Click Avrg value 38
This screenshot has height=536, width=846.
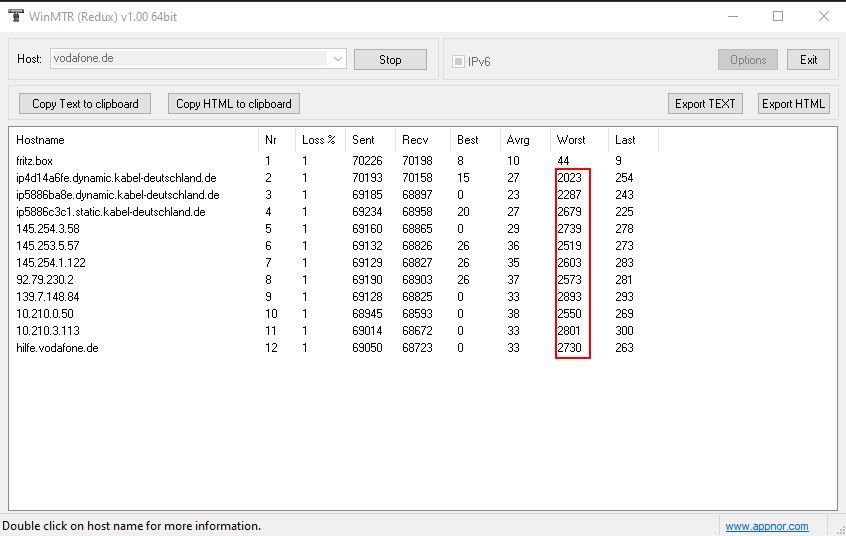pyautogui.click(x=513, y=314)
